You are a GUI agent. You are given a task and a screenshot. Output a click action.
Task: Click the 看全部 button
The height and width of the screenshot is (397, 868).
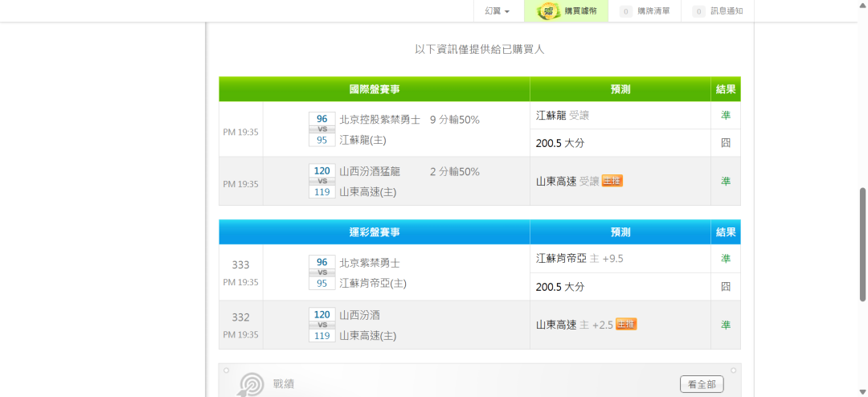pyautogui.click(x=701, y=384)
